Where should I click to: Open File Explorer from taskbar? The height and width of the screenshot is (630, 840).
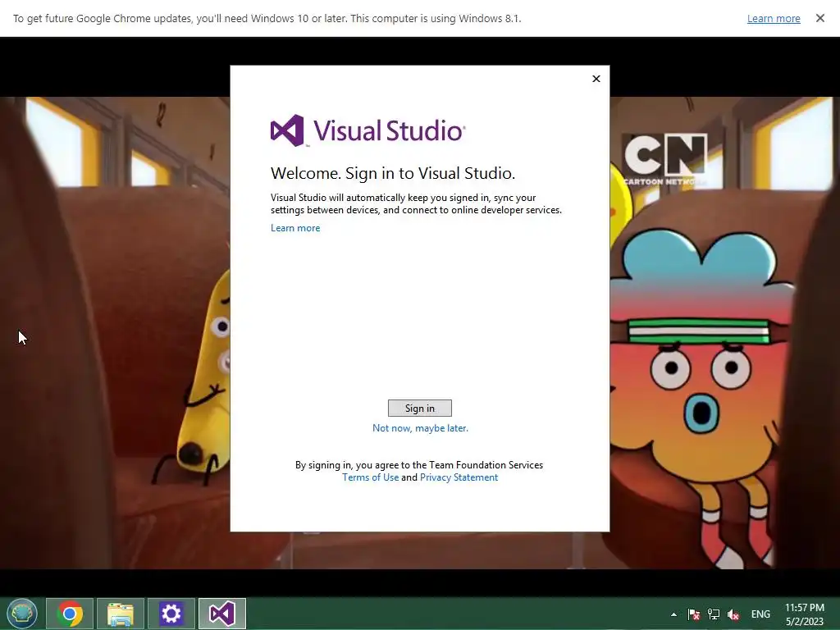point(121,614)
